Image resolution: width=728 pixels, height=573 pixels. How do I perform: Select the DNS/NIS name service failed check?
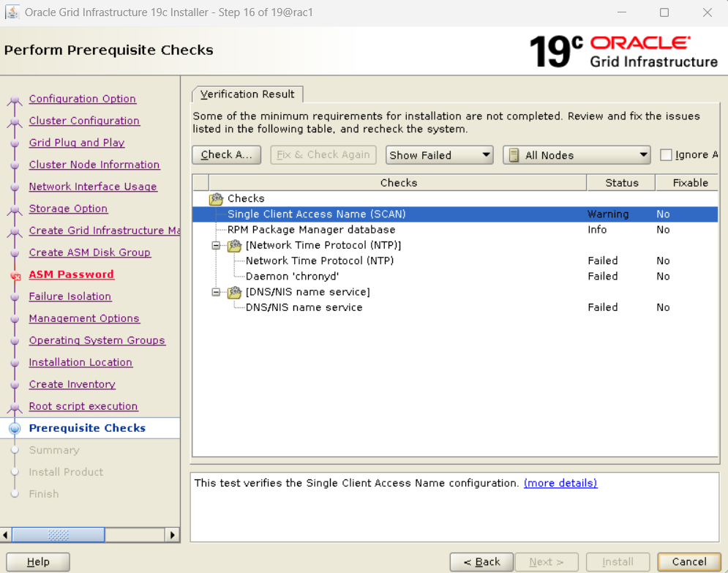[455, 307]
